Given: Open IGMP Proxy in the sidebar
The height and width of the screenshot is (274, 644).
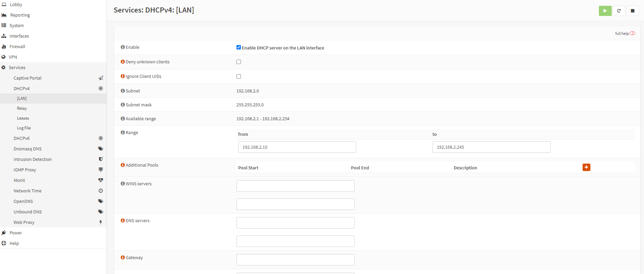Looking at the screenshot, I should tap(25, 170).
